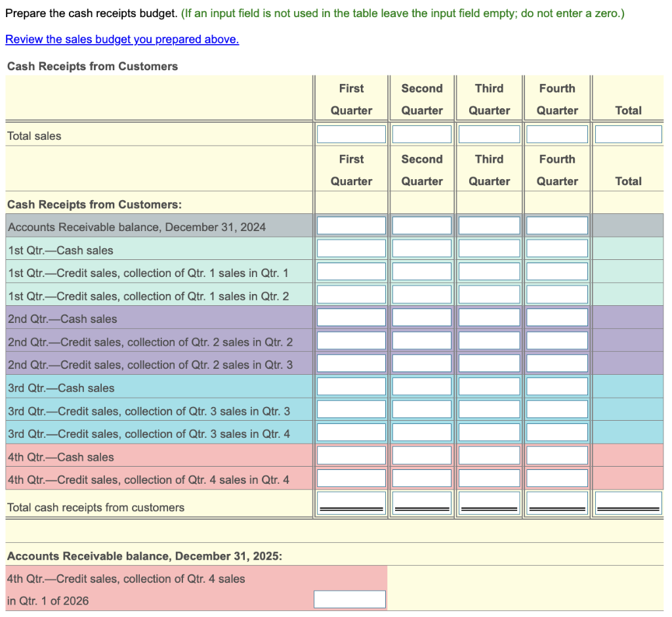
Task: Click Total cash receipts Fourth Quarter field
Action: [x=556, y=503]
